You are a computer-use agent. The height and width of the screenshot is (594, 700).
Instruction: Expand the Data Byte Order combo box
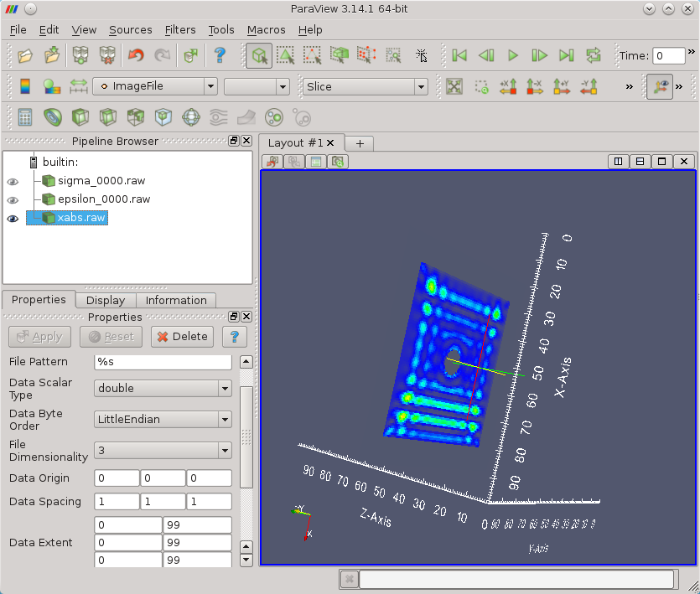(163, 419)
